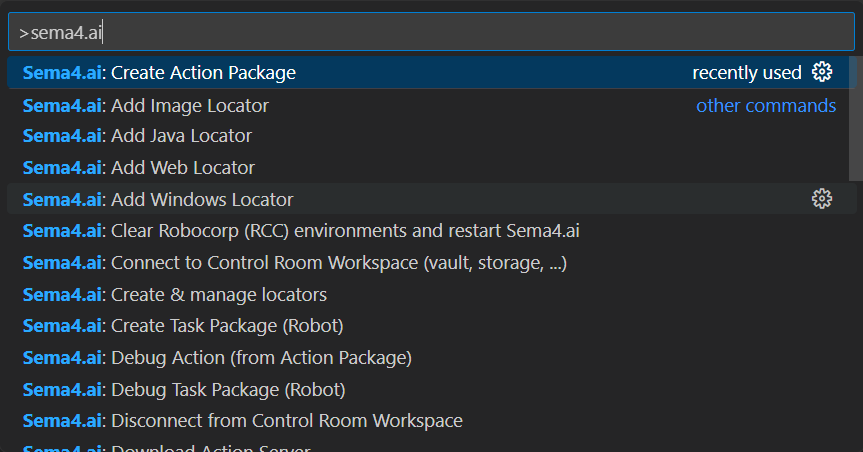Run Clear Robocorp (RCC) environments command
Image resolution: width=863 pixels, height=452 pixels.
[x=432, y=231]
